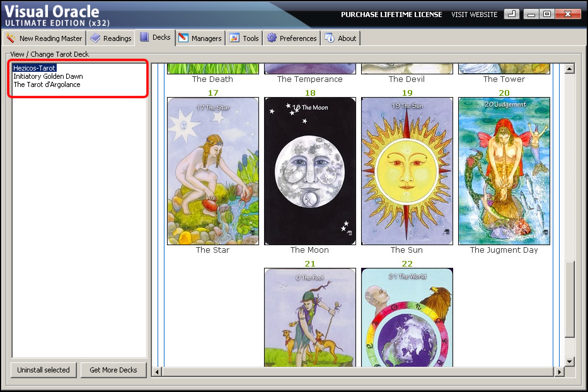Click PURCHASE LIFETIME LICENSE link
The width and height of the screenshot is (588, 392).
pos(391,14)
